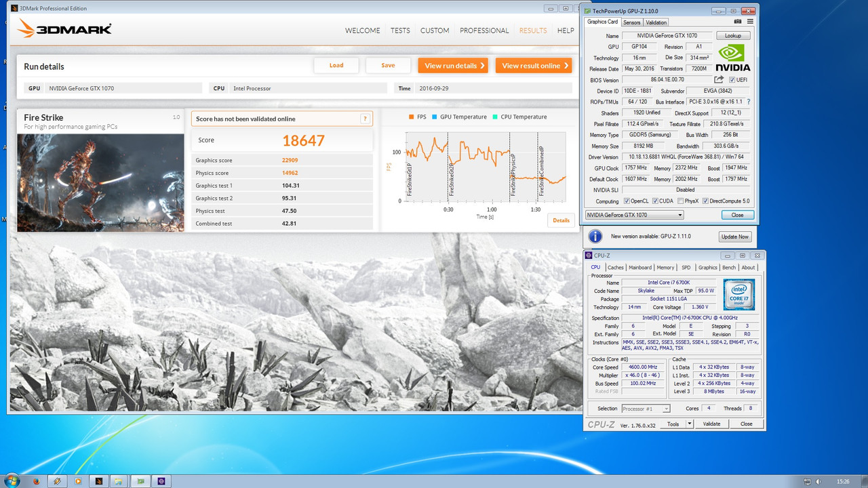
Task: Click the Graphics score value 22909
Action: [x=290, y=160]
